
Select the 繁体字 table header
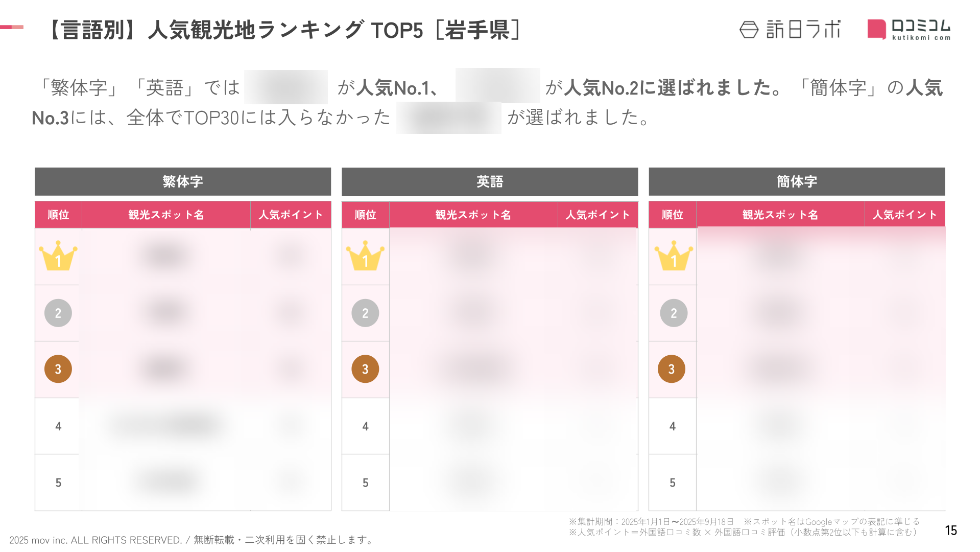tap(183, 181)
